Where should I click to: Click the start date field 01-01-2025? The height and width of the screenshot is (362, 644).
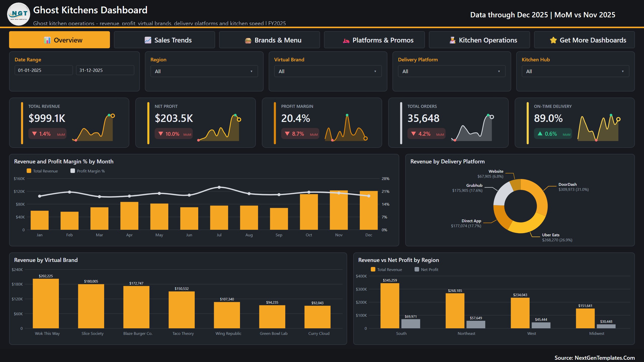pos(44,70)
